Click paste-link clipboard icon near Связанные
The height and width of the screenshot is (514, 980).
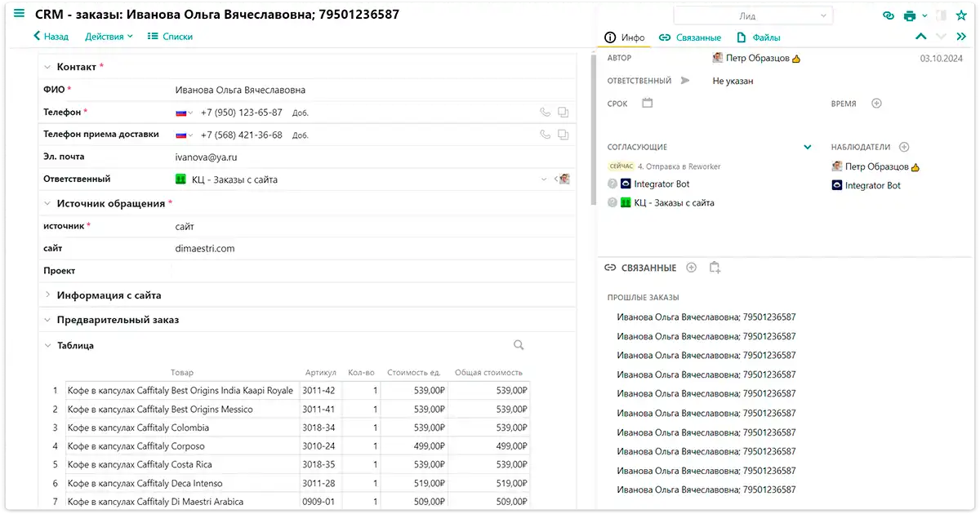point(715,268)
